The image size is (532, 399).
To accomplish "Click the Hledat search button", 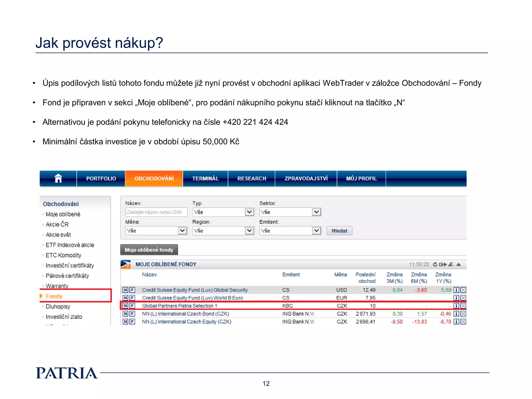I will (x=339, y=231).
